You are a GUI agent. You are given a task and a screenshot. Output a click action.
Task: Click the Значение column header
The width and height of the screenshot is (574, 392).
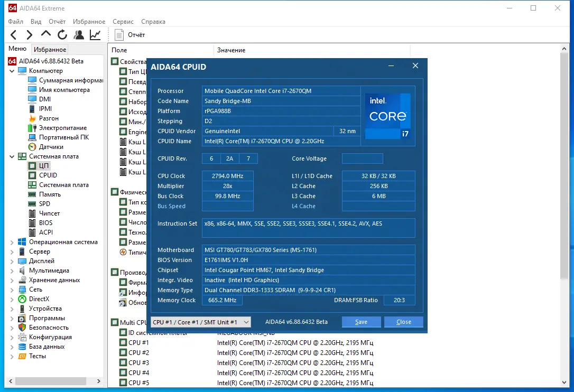coord(231,50)
